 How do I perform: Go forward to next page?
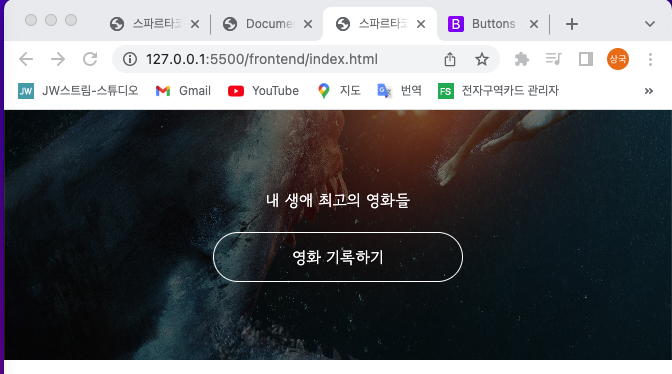tap(58, 59)
